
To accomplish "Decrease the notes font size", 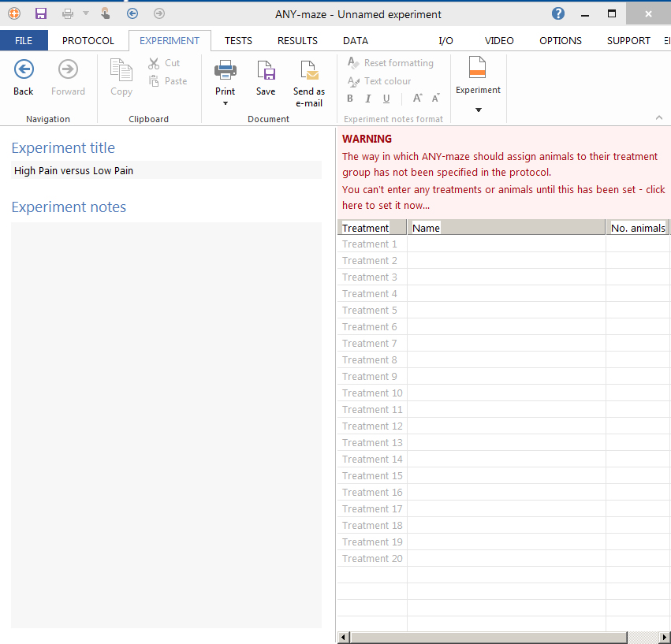I will click(435, 99).
